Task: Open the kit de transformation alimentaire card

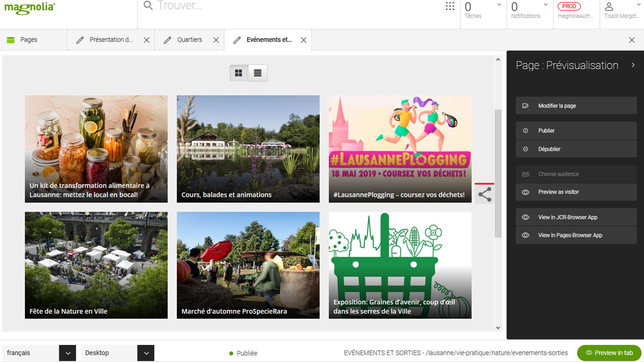Action: (96, 149)
